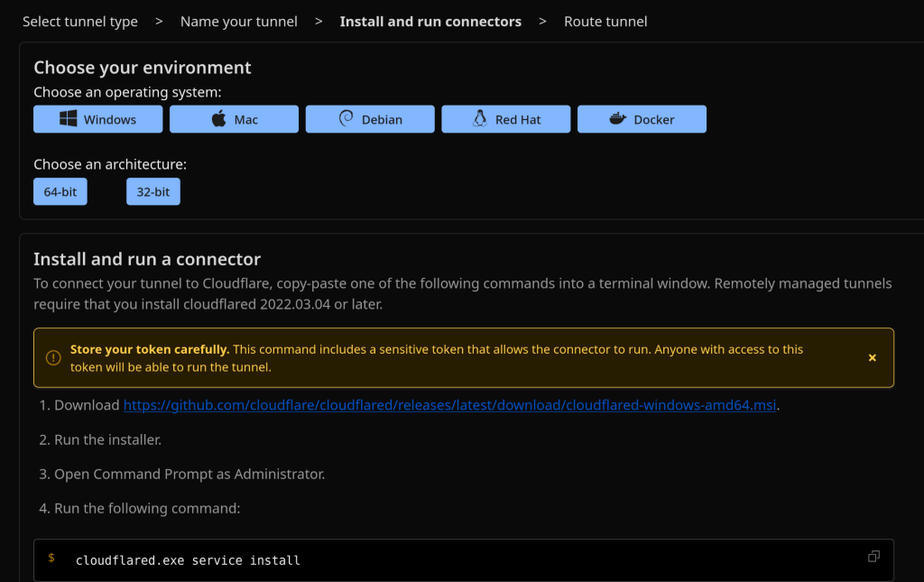Click the dollar sign command prompt
The image size is (924, 582).
click(x=51, y=559)
